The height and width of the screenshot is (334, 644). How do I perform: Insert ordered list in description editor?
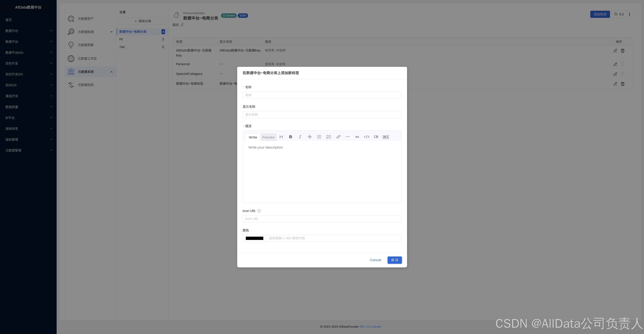coord(329,137)
